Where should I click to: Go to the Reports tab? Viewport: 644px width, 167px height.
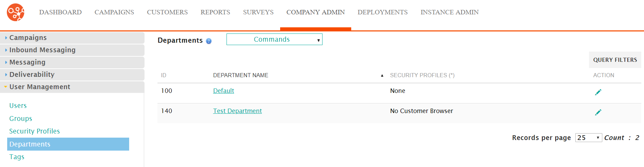[215, 12]
